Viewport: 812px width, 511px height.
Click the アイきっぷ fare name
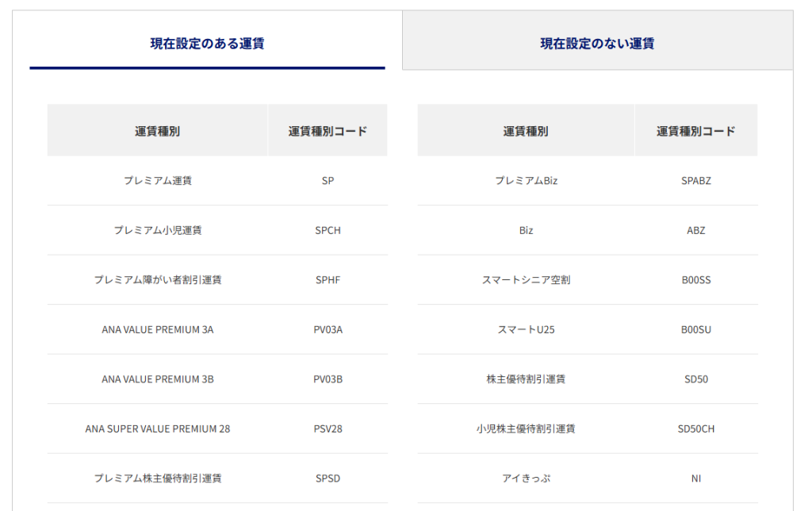pyautogui.click(x=527, y=478)
